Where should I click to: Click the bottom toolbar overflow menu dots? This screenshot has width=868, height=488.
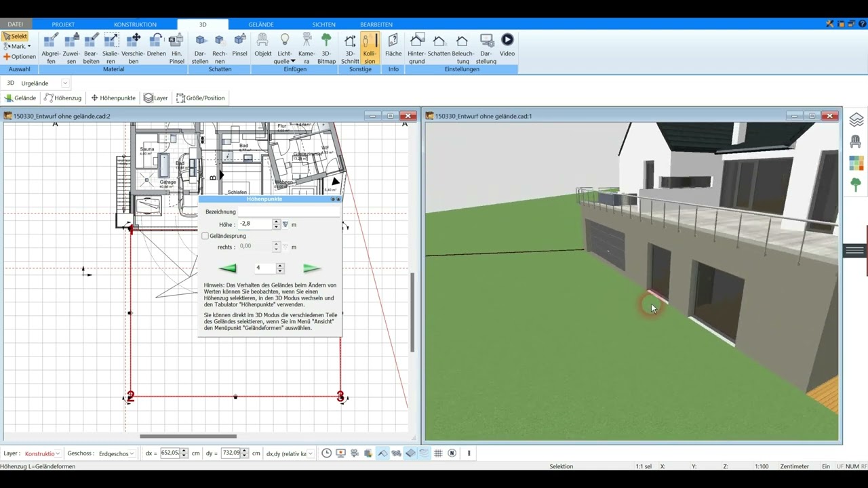469,453
